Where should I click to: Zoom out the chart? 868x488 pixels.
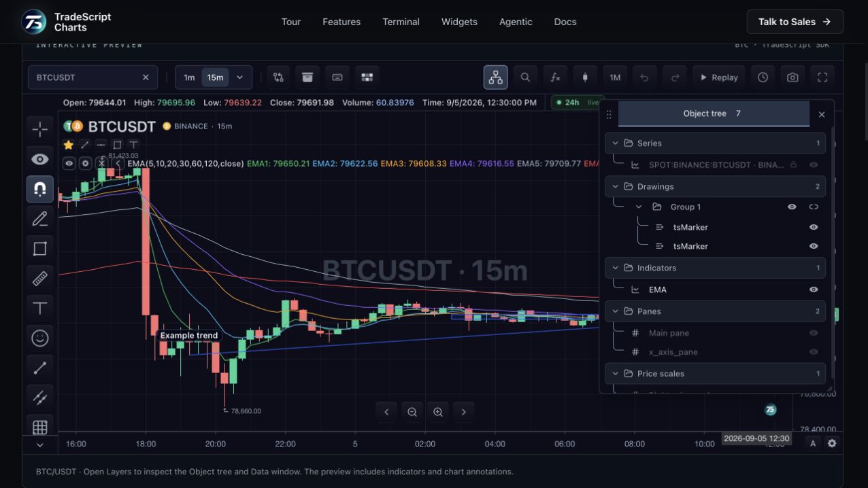coord(412,412)
